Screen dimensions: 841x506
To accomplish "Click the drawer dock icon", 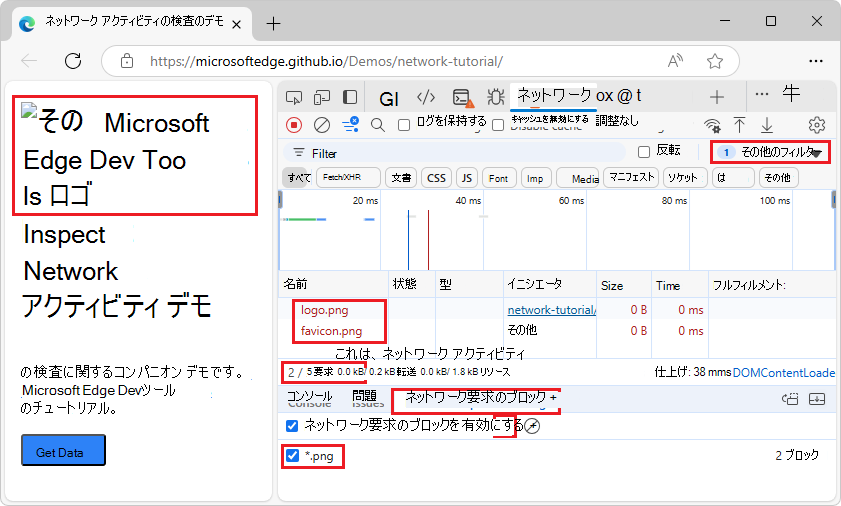I will click(790, 399).
